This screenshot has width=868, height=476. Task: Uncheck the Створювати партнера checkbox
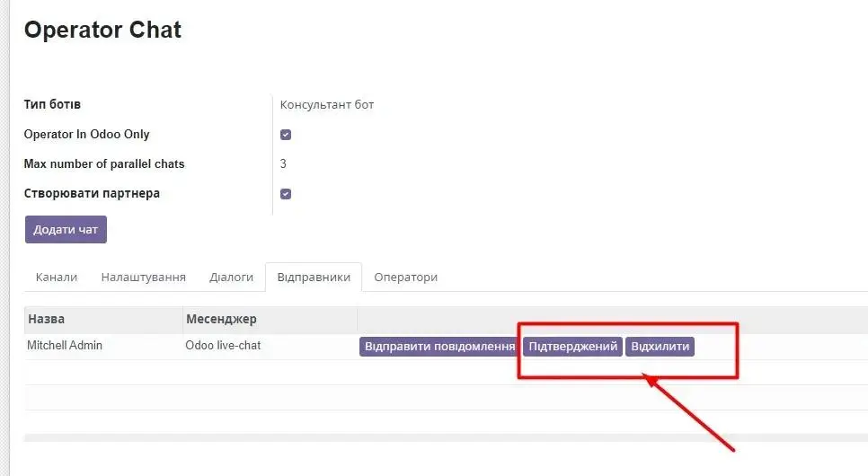[286, 194]
